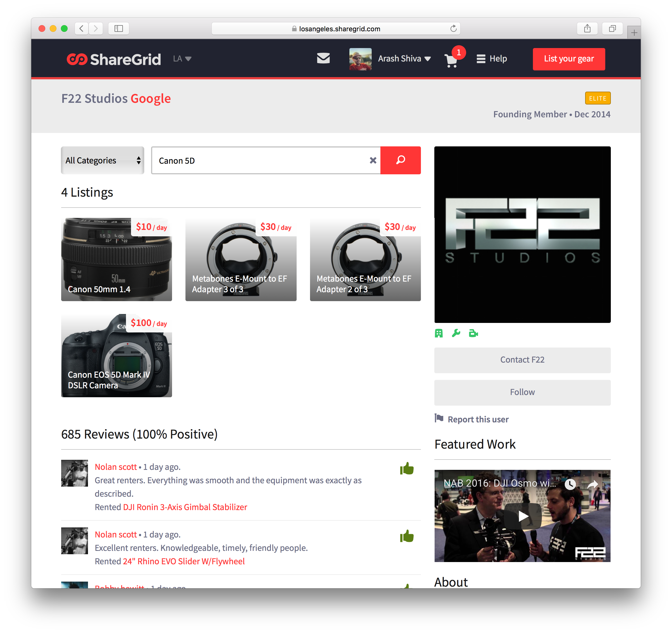Toggle the Safari sidebar button

[x=119, y=28]
